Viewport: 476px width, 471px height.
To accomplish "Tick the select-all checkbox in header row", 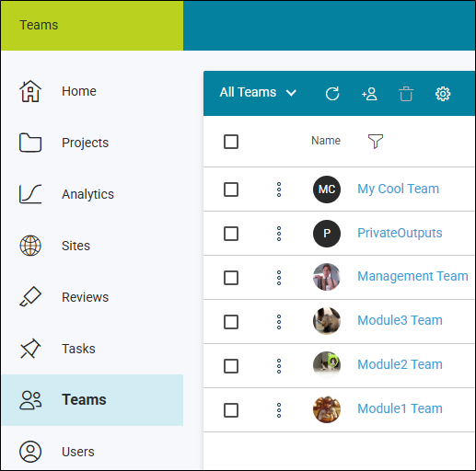I will [231, 142].
